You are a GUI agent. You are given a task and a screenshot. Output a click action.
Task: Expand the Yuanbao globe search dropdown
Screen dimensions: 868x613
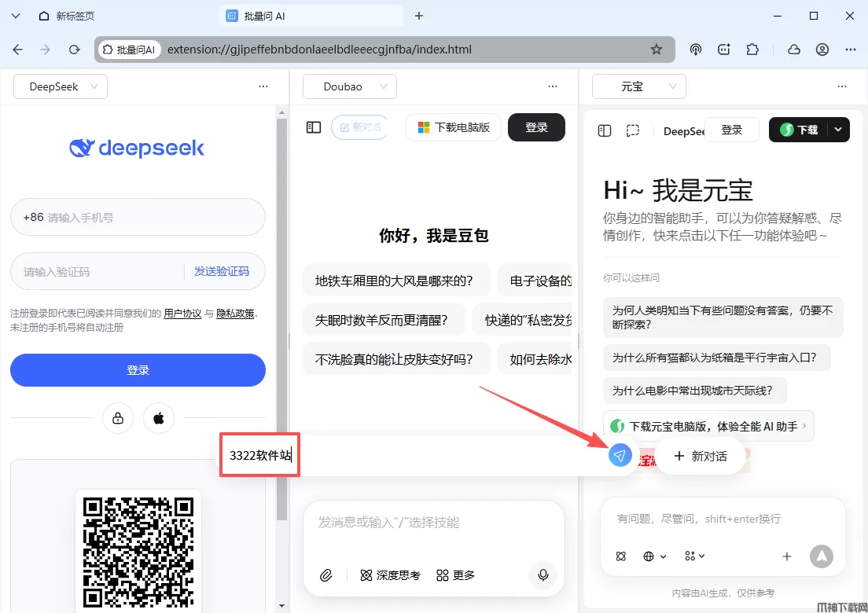654,556
